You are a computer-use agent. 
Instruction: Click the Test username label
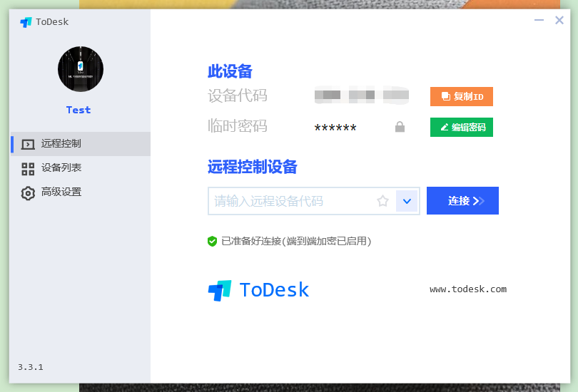pos(78,110)
